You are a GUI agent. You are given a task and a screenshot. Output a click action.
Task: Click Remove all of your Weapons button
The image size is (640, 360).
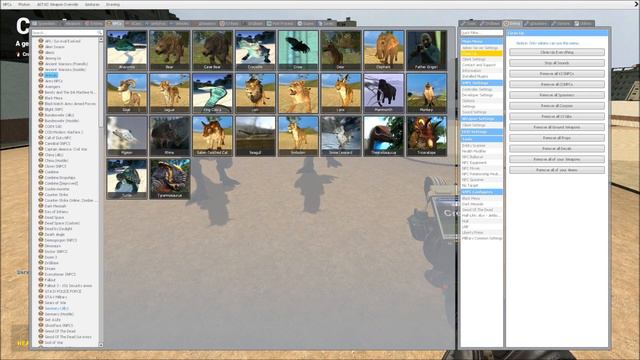click(x=557, y=159)
